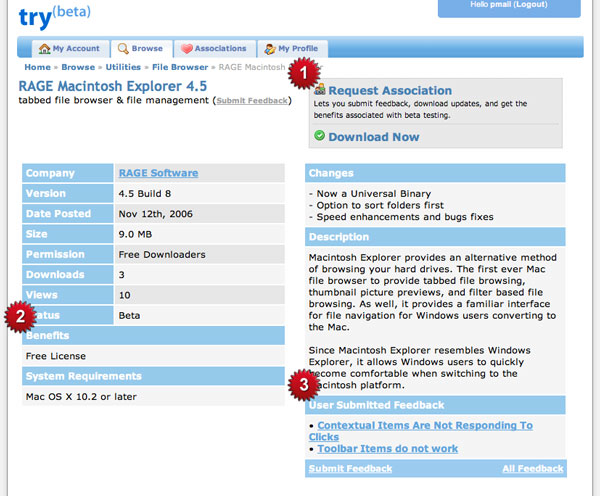Switch to the Browse tab
The image size is (600, 496).
click(142, 49)
